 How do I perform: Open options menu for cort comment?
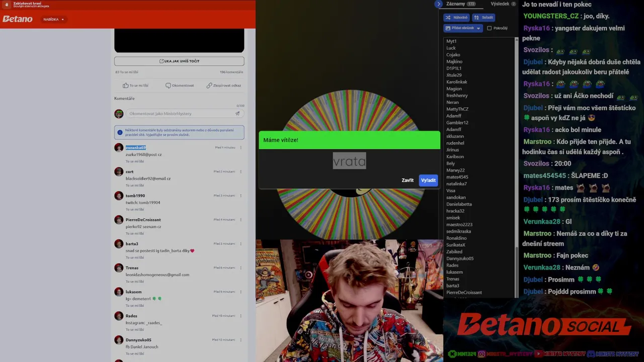241,171
